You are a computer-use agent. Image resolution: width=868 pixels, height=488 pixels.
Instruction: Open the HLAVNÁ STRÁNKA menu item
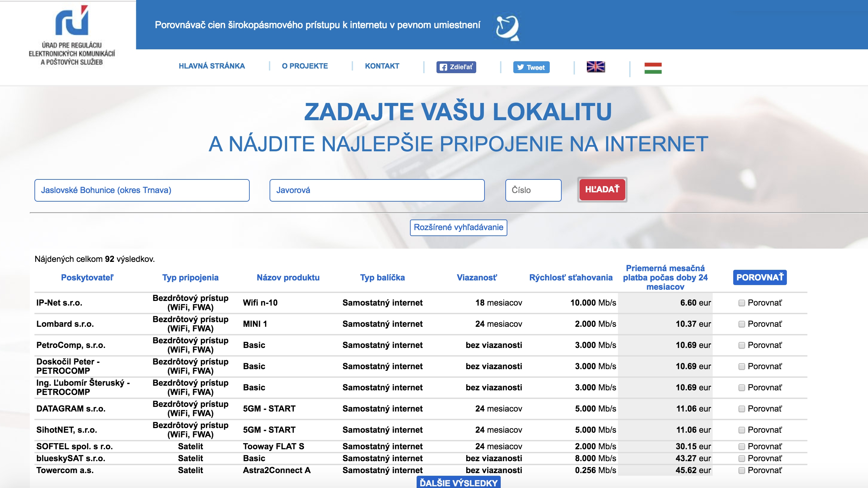212,66
